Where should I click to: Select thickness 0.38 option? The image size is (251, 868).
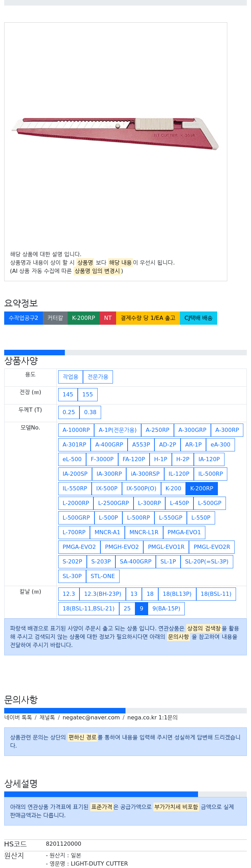pyautogui.click(x=90, y=412)
